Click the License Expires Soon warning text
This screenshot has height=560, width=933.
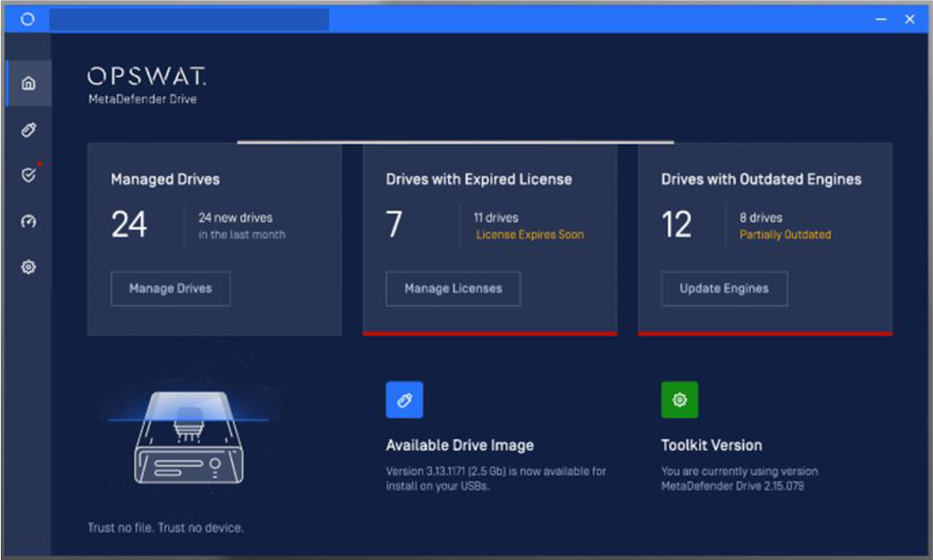pos(529,235)
